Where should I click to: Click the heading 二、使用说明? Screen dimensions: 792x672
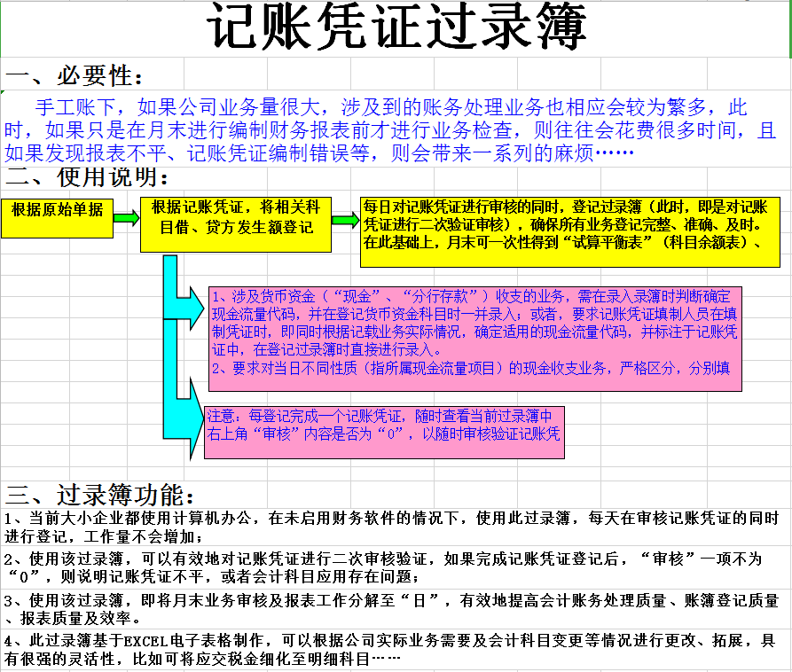click(x=86, y=177)
